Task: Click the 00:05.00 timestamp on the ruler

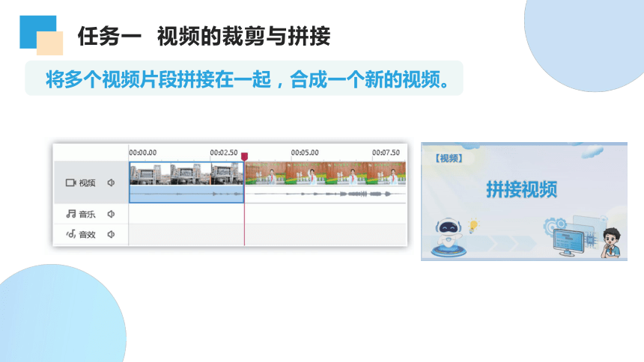Action: click(x=305, y=153)
